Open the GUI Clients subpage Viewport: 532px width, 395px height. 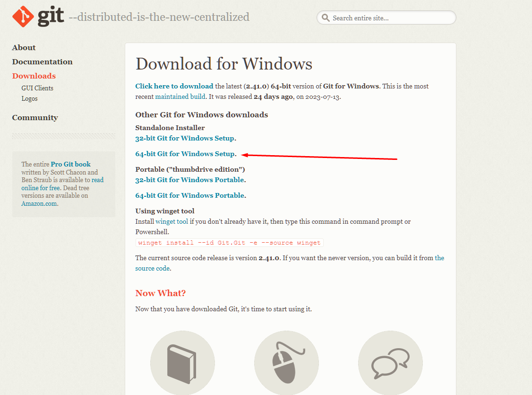[37, 88]
